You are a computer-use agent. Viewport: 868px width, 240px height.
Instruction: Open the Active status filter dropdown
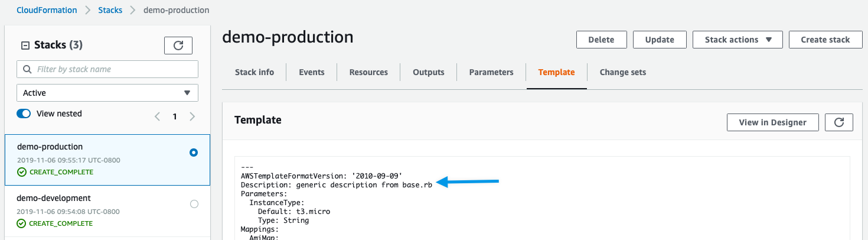tap(107, 93)
